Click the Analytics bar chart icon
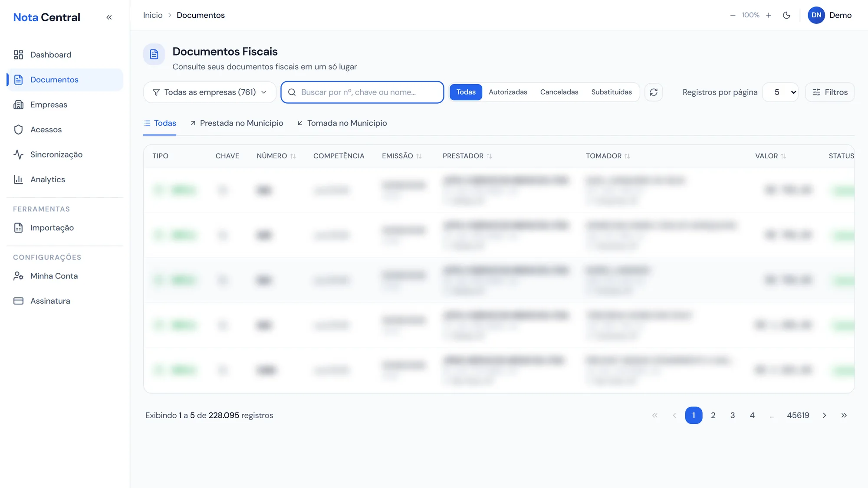The height and width of the screenshot is (488, 868). coord(18,180)
